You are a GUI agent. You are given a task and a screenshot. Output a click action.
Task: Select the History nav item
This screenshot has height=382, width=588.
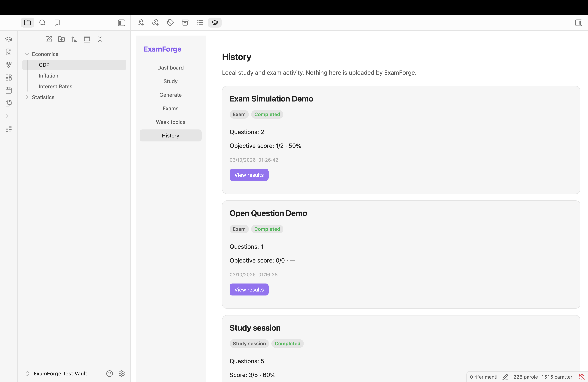pyautogui.click(x=170, y=135)
